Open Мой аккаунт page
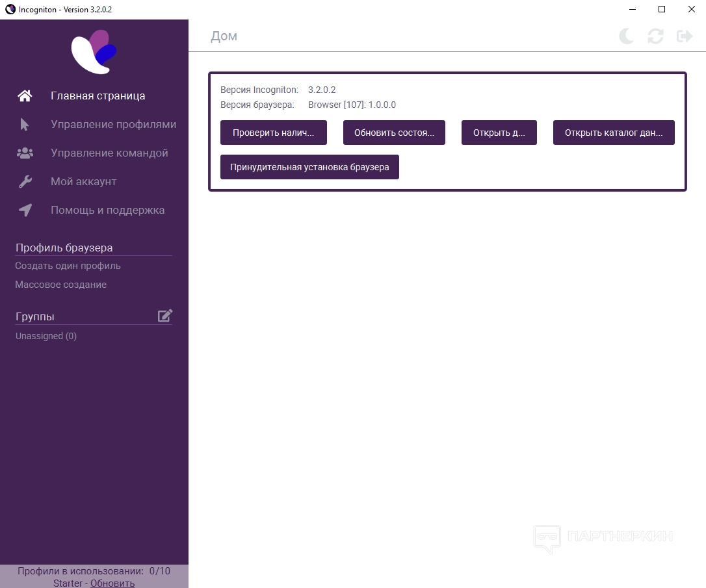The image size is (706, 588). 84,181
